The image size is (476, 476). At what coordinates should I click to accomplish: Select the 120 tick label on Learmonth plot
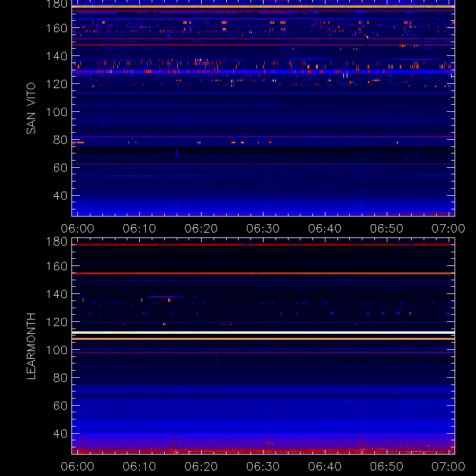57,322
